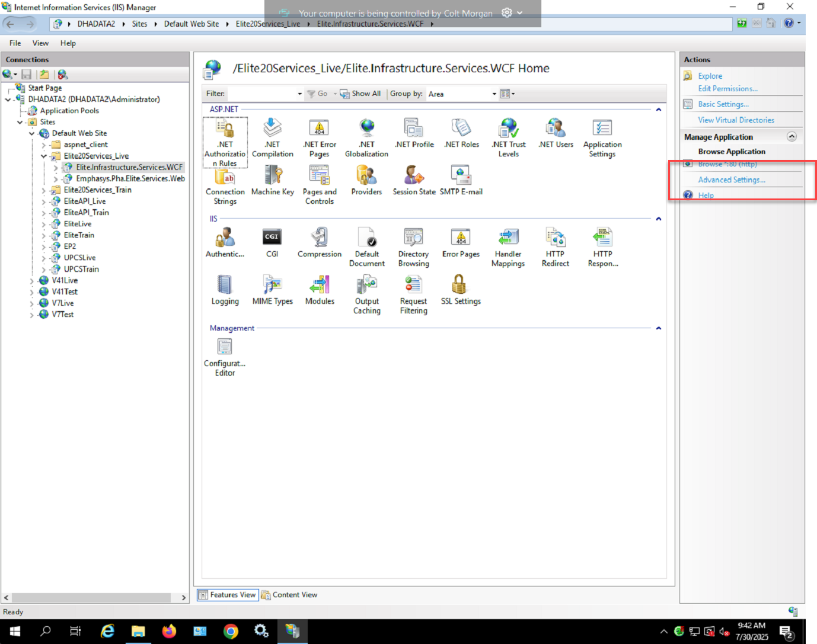Open Handler Mappings feature
This screenshot has height=644, width=817.
508,248
